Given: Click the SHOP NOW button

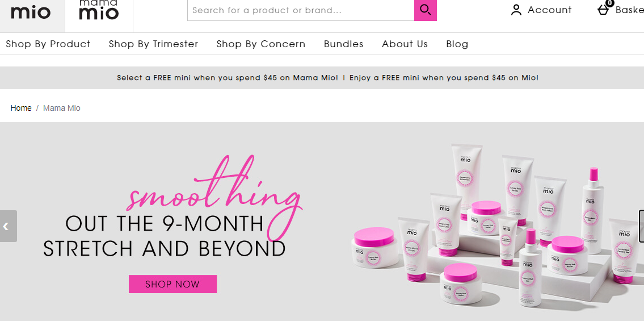Looking at the screenshot, I should (173, 284).
